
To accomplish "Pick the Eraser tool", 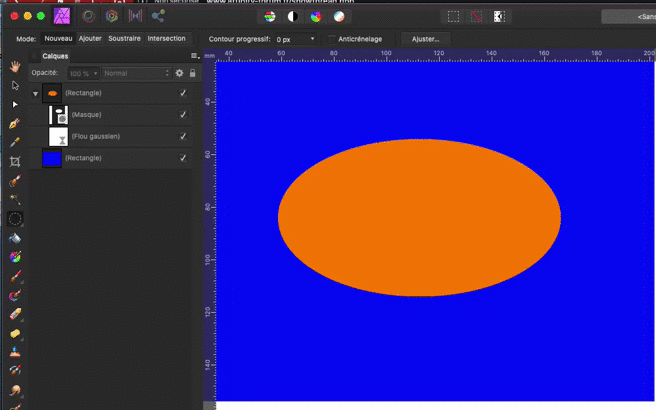I will [15, 314].
